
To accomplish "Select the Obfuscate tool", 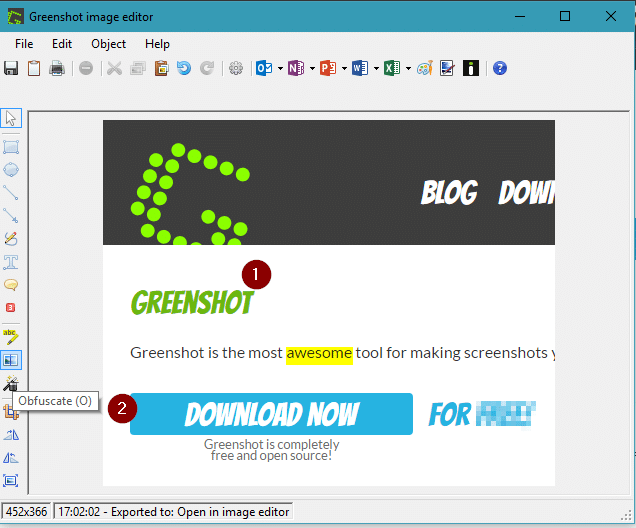I will click(x=11, y=360).
